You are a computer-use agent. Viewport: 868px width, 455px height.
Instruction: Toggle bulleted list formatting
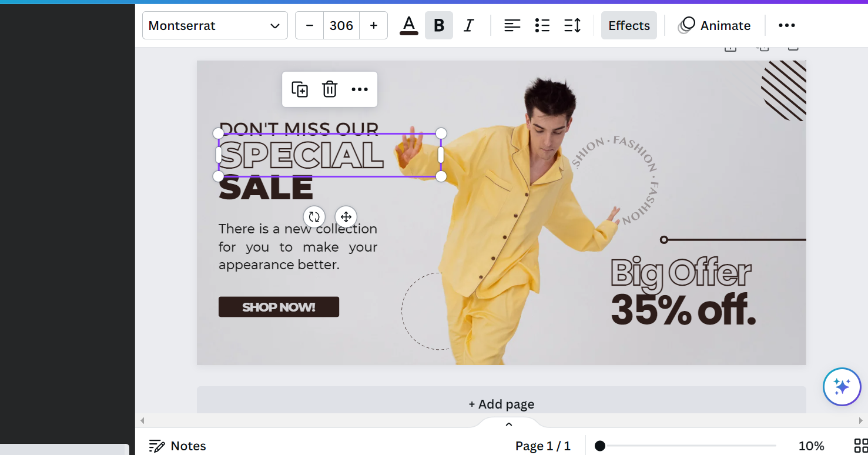(x=542, y=25)
